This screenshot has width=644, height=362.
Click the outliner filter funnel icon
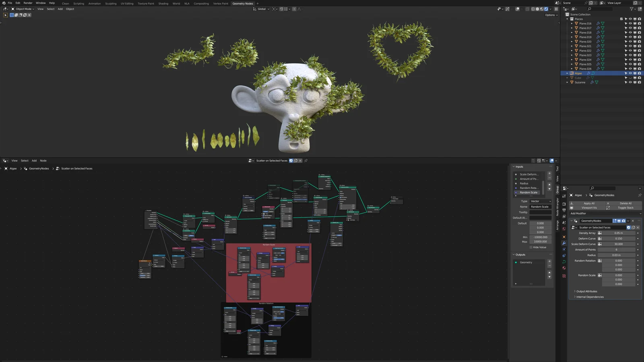coord(632,9)
